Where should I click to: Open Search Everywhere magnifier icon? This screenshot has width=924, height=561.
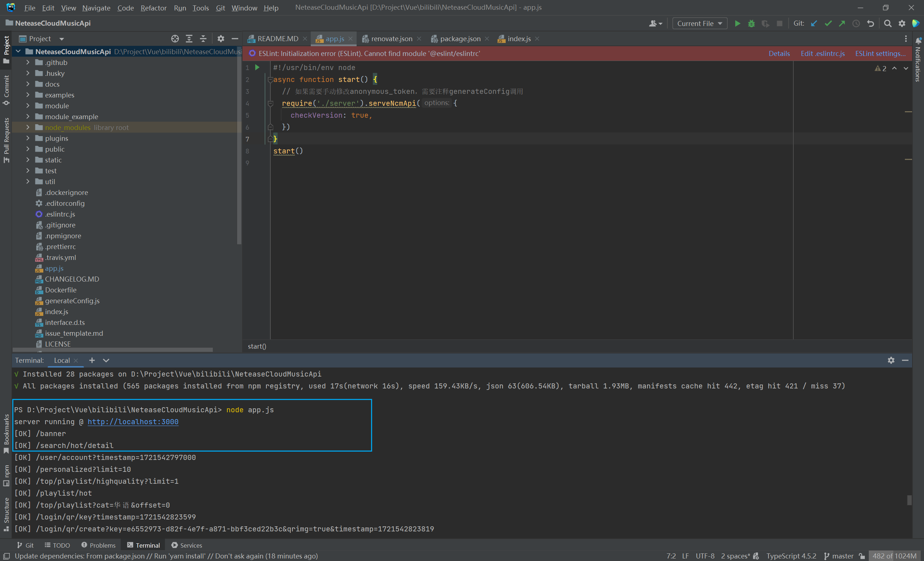tap(888, 23)
